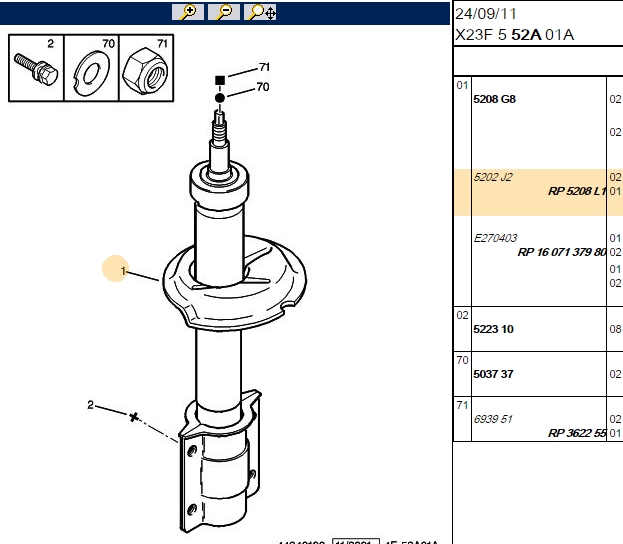Select the zoom and pan magnifier tool
The image size is (623, 544).
click(x=260, y=12)
